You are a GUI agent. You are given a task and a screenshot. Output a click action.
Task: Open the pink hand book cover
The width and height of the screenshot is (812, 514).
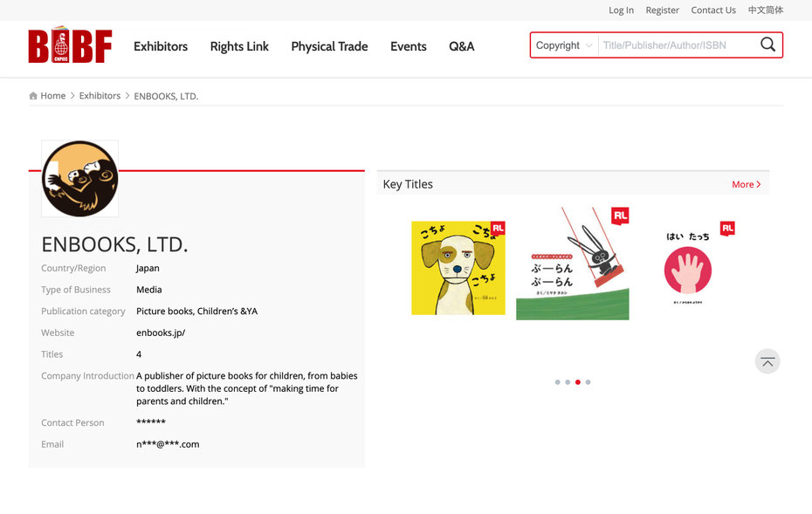pyautogui.click(x=688, y=268)
